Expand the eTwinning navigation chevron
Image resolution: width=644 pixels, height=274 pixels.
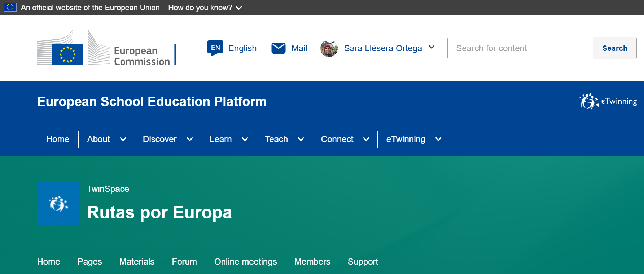(438, 139)
